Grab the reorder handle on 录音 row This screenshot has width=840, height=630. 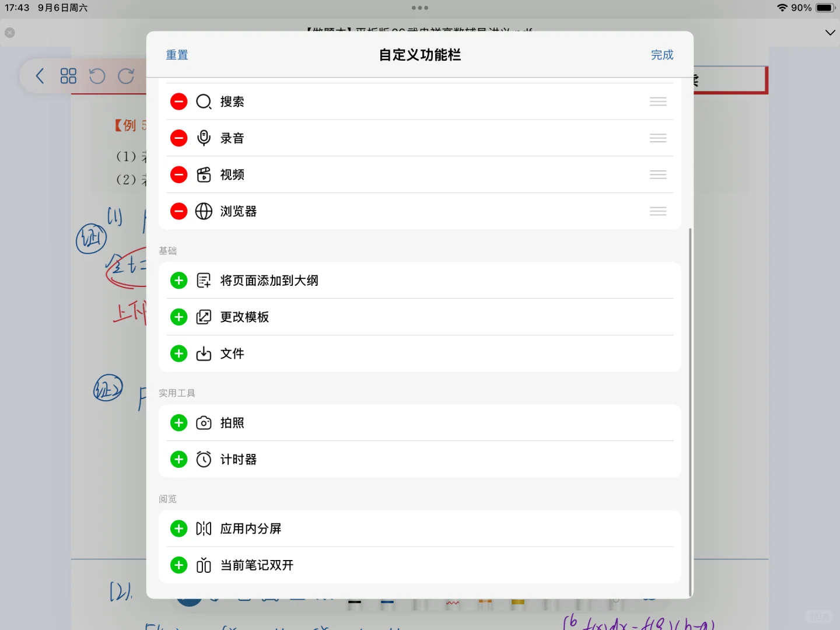point(658,138)
